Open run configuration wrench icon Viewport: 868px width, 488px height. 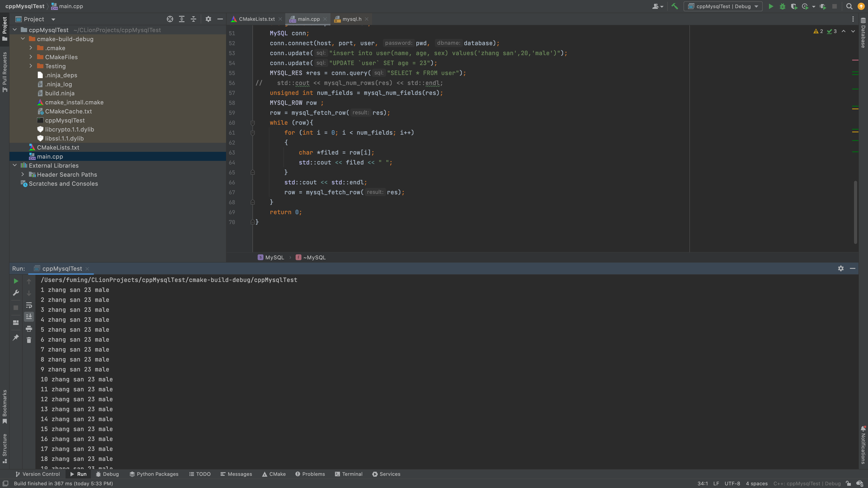coord(16,293)
